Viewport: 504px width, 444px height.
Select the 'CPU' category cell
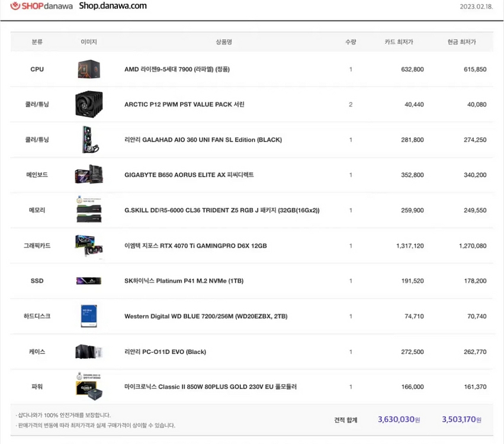coord(37,69)
